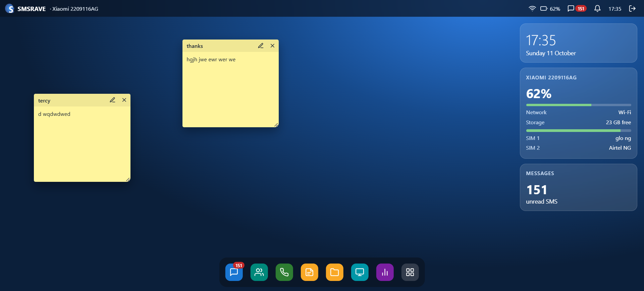Log out using the exit icon

pyautogui.click(x=632, y=9)
